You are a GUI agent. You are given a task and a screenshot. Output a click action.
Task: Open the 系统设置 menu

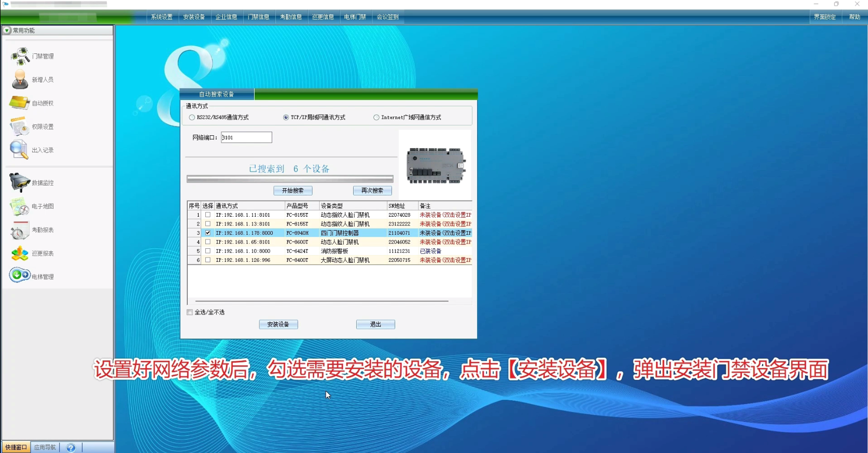tap(162, 17)
